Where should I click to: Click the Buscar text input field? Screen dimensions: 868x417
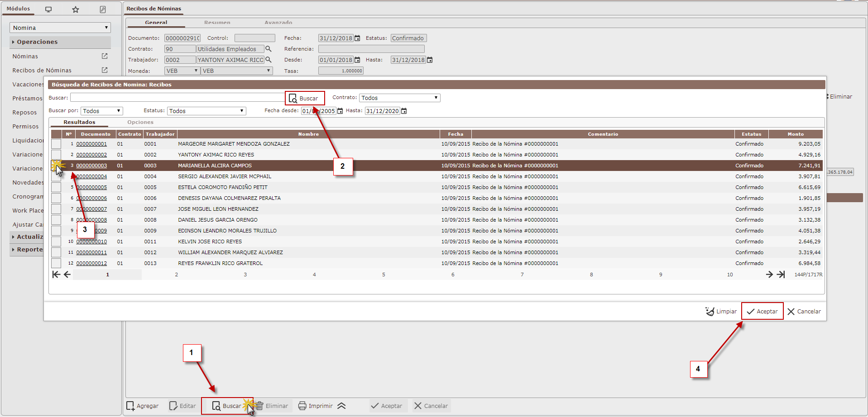pos(177,98)
